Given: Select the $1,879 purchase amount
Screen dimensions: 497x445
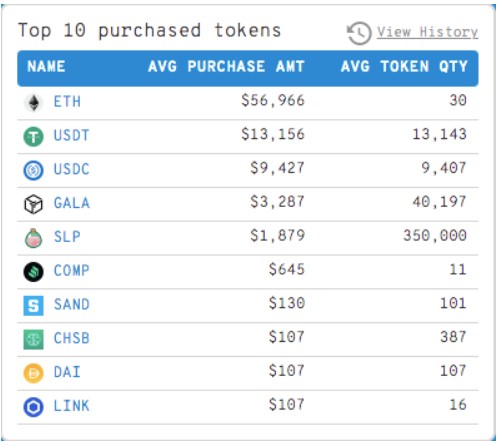Looking at the screenshot, I should 277,236.
